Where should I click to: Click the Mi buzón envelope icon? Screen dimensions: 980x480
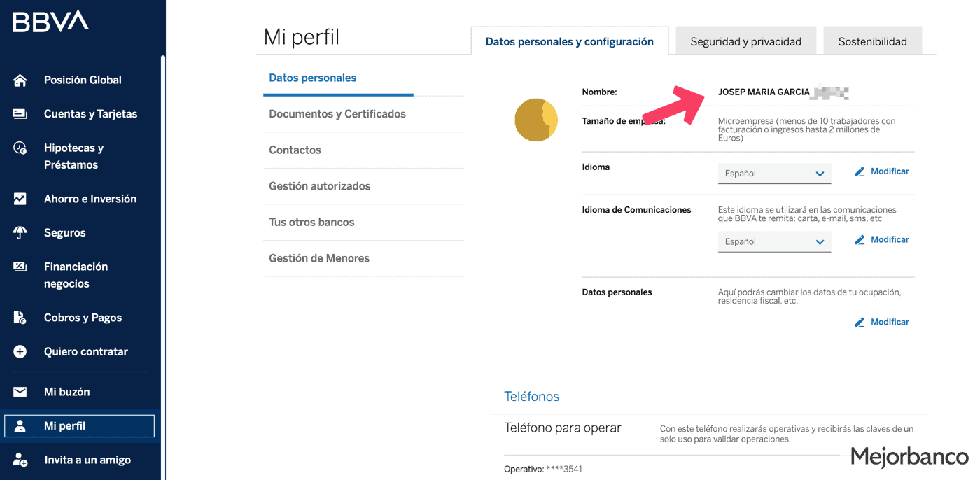coord(20,392)
